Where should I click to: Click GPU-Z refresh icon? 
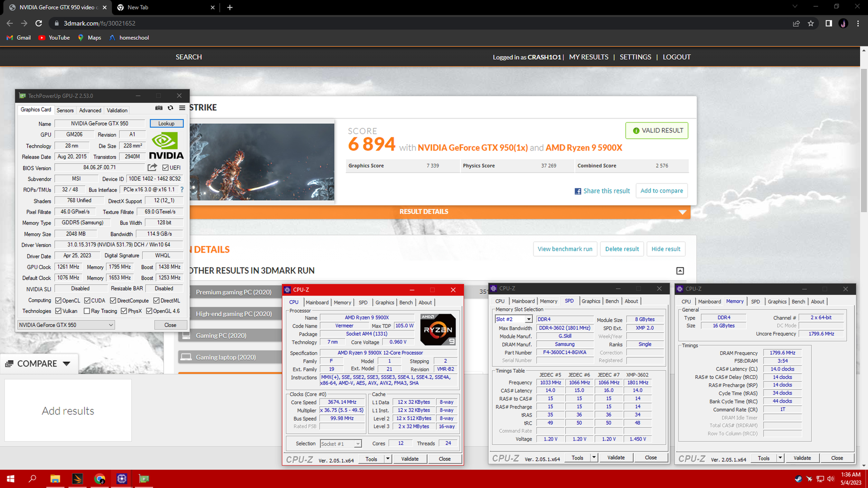click(x=170, y=108)
